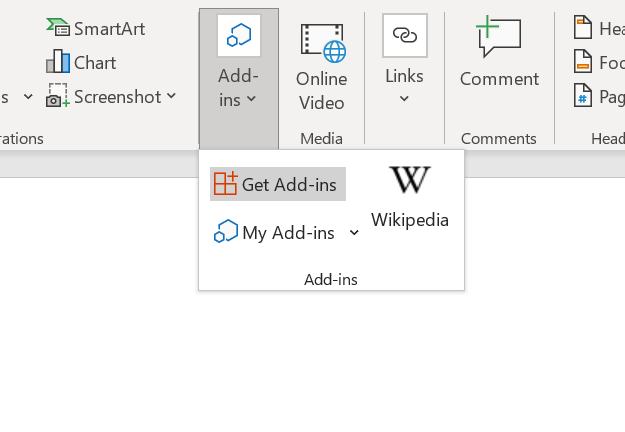Click the Get Add-ins store icon

tap(226, 184)
